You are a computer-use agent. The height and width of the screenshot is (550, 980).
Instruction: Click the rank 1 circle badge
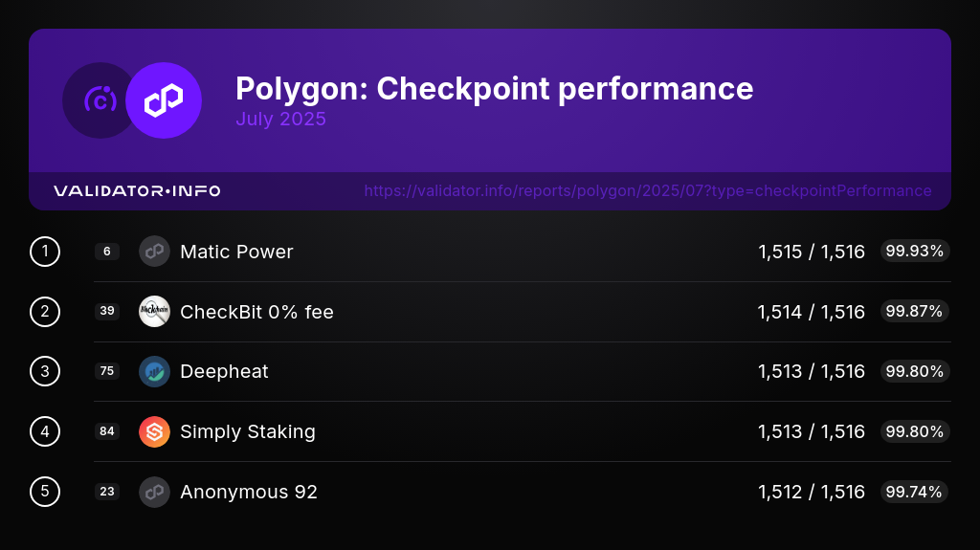pyautogui.click(x=45, y=252)
